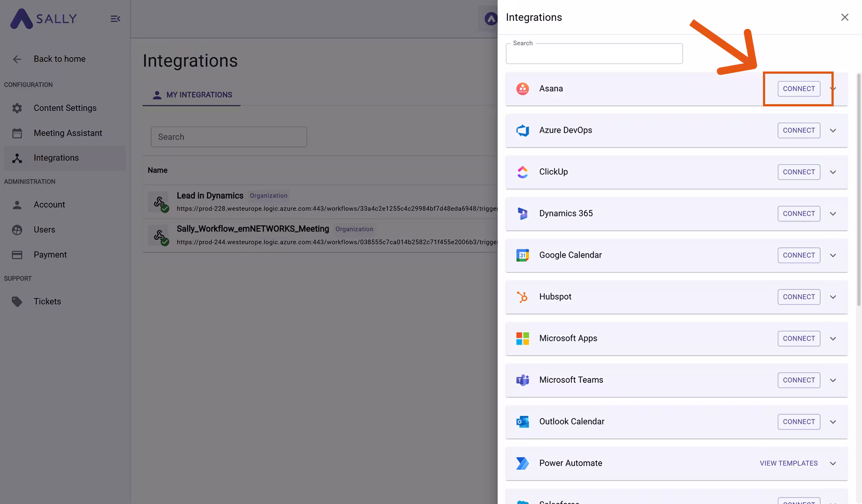
Task: Connect the Hubspot integration
Action: coord(799,297)
